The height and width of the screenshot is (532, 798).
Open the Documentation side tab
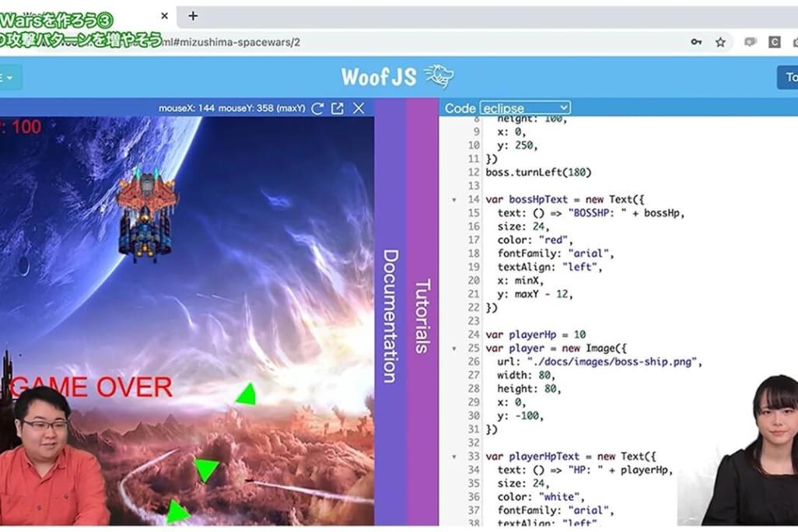tap(390, 315)
